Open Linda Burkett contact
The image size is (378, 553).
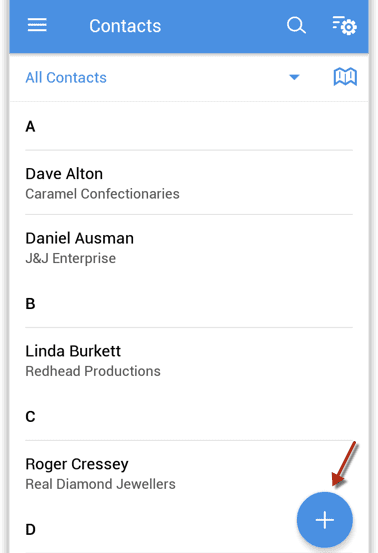(189, 361)
